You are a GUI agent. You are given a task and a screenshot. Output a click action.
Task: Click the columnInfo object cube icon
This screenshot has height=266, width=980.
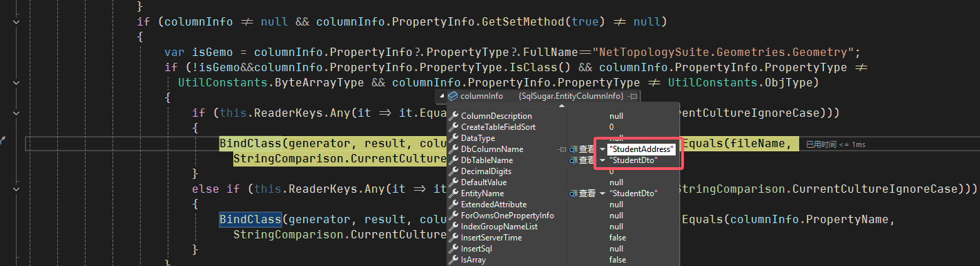pos(453,96)
